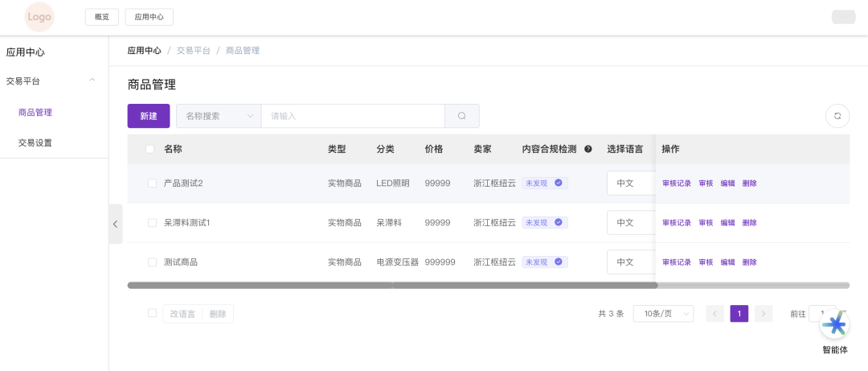868x371 pixels.
Task: Open the 10条/页 page size dropdown
Action: click(663, 314)
